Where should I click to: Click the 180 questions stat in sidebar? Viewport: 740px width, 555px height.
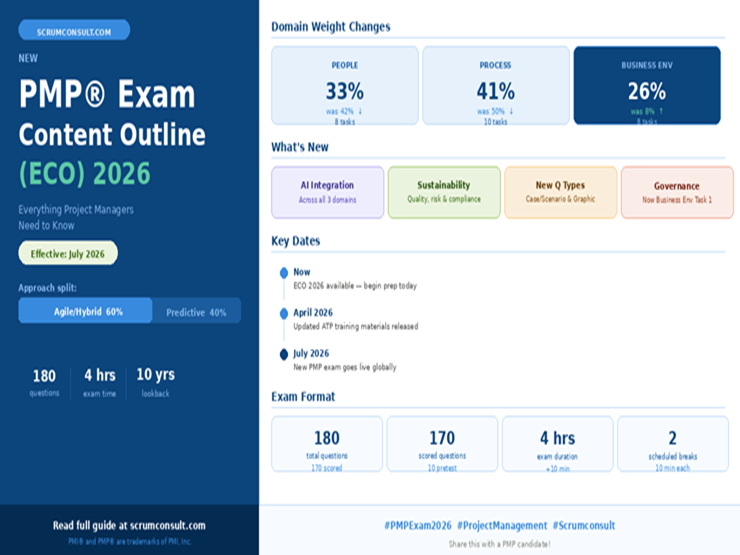[44, 382]
